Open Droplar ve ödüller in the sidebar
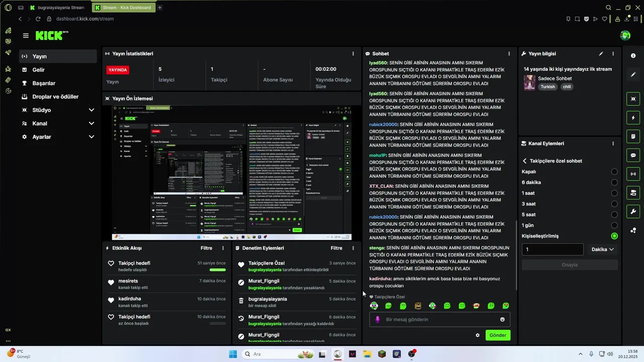Image resolution: width=644 pixels, height=362 pixels. click(x=58, y=97)
